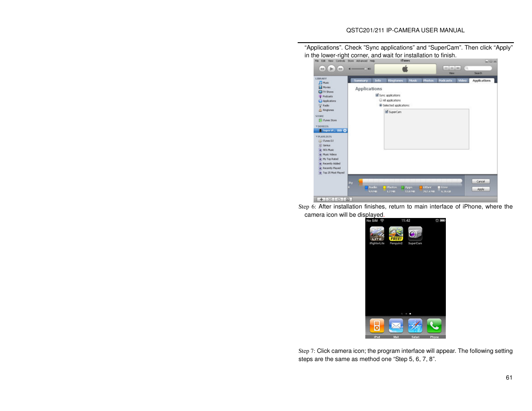This screenshot has height=411, width=532.
Task: Open the File menu in iTunes
Action: point(317,61)
